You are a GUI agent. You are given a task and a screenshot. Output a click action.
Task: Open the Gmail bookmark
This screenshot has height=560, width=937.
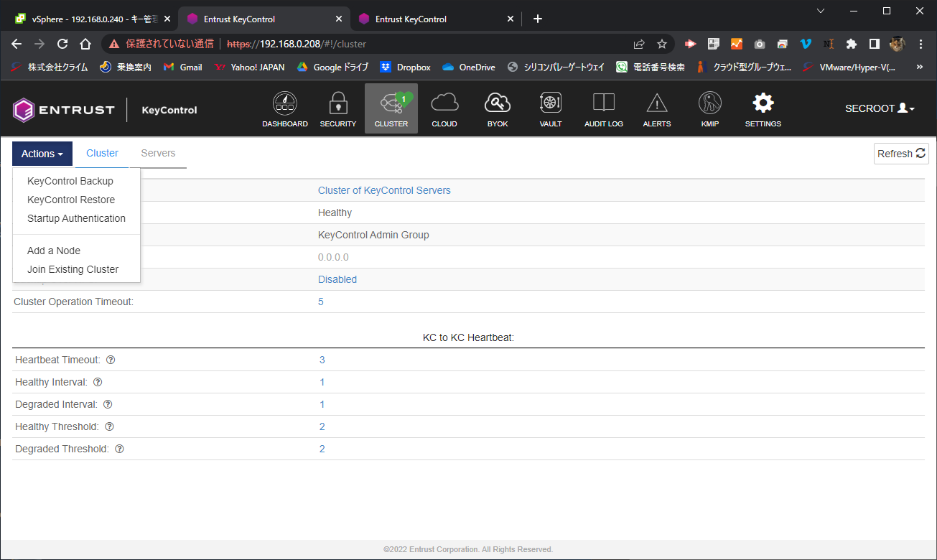click(x=183, y=67)
